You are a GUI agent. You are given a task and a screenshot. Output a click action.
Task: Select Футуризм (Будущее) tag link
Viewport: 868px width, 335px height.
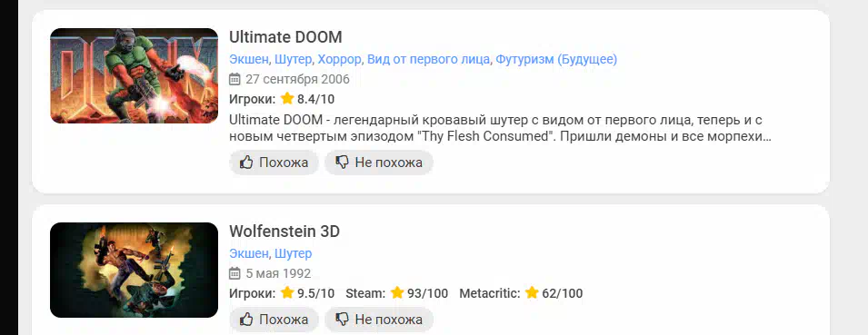coord(556,59)
